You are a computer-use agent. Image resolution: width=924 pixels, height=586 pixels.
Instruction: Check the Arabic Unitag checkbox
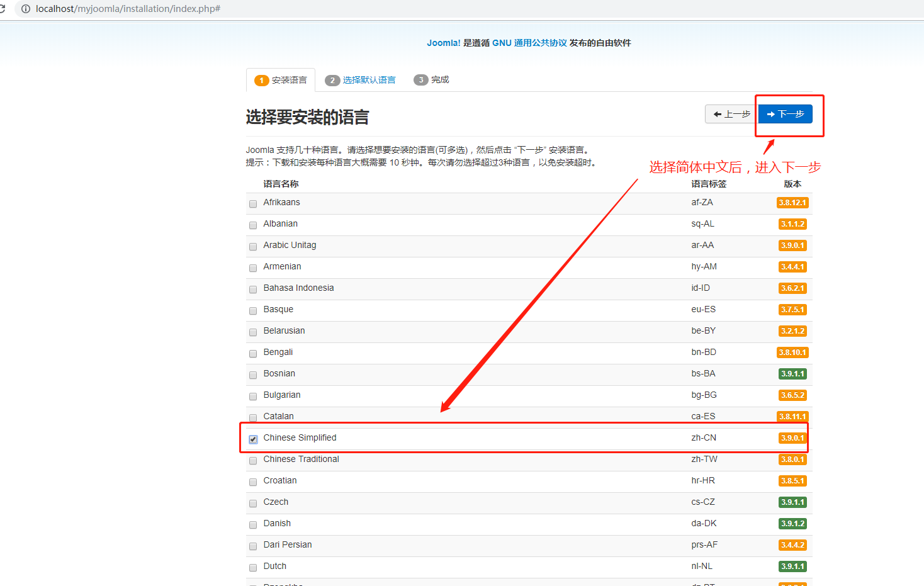(x=253, y=247)
